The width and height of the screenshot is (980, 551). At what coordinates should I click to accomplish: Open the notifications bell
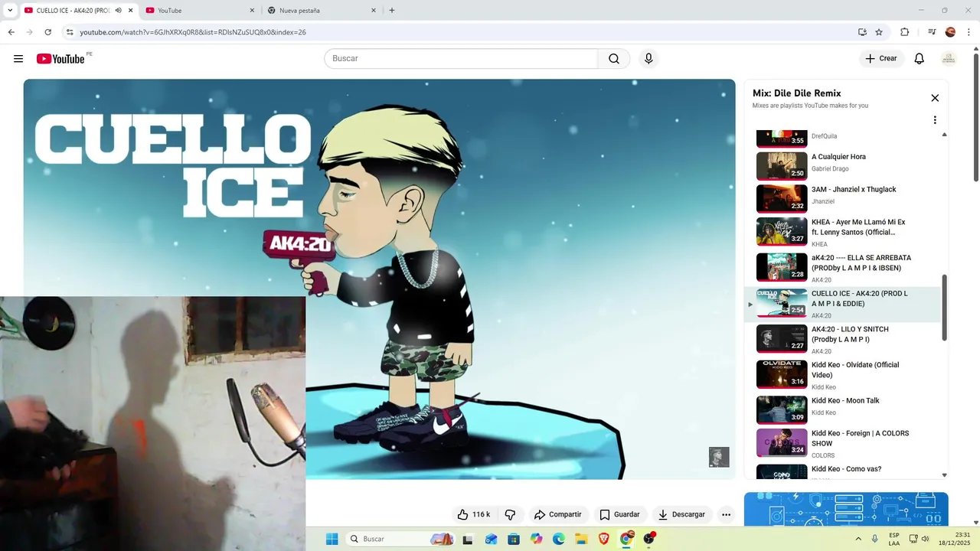920,59
